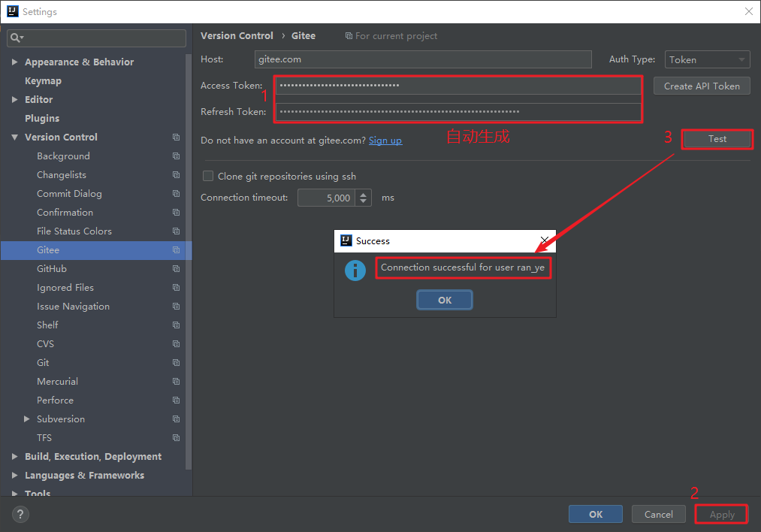Click the info icon in Success dialog
Viewport: 761px width, 532px height.
[355, 271]
